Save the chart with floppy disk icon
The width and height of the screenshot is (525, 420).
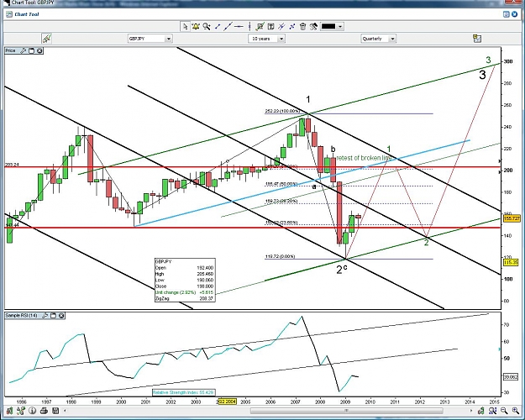(x=55, y=410)
